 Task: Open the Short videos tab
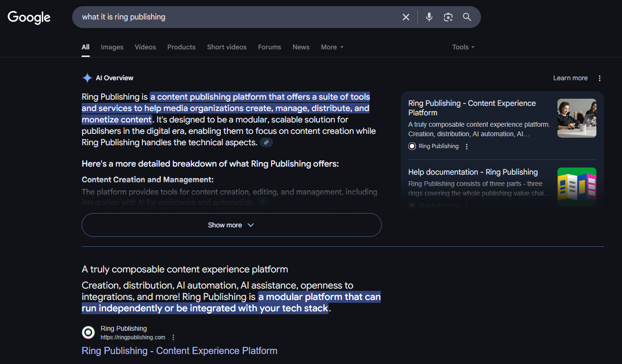pyautogui.click(x=226, y=47)
